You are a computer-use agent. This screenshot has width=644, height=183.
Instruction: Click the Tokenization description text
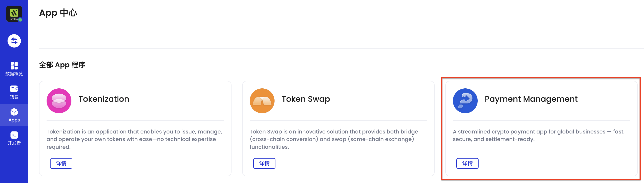coord(134,139)
